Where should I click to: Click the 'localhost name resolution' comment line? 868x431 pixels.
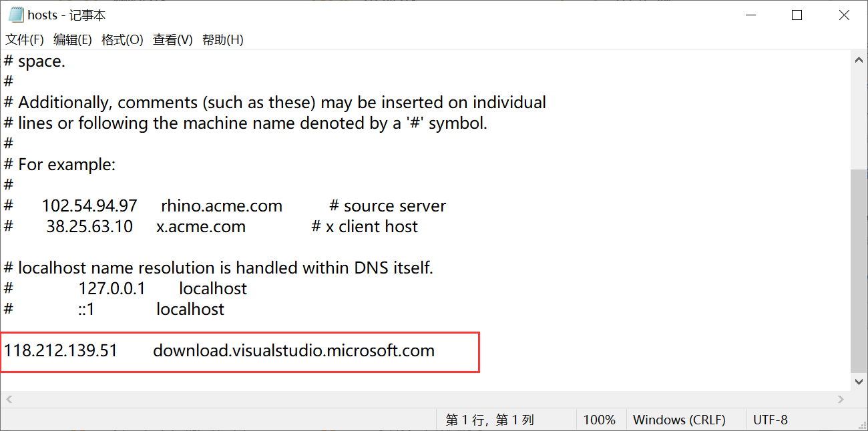tap(218, 268)
